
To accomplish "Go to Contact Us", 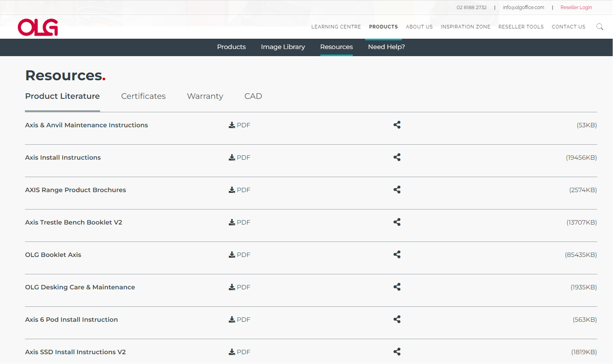I will (568, 27).
